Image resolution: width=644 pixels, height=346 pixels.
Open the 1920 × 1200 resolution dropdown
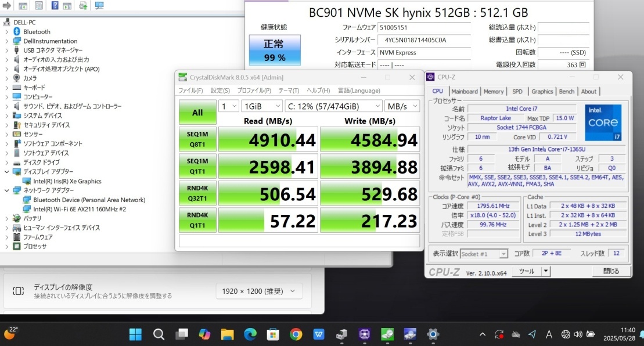click(x=259, y=291)
